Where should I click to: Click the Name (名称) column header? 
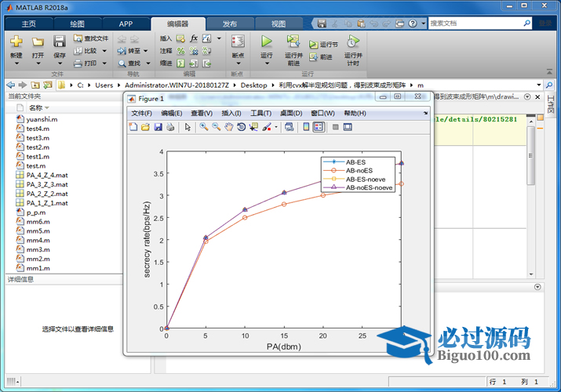click(36, 107)
